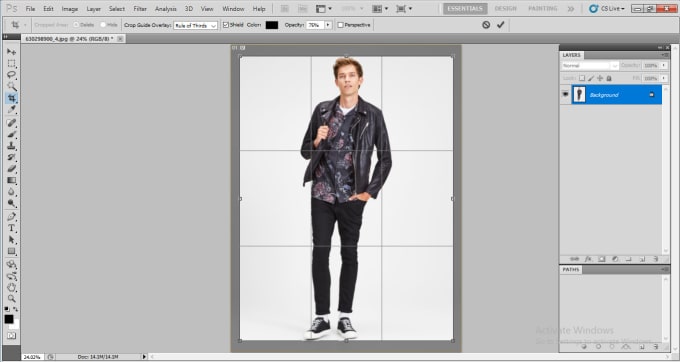Select the Eyedropper tool
Viewport: 680px width, 362px height.
pyautogui.click(x=11, y=109)
